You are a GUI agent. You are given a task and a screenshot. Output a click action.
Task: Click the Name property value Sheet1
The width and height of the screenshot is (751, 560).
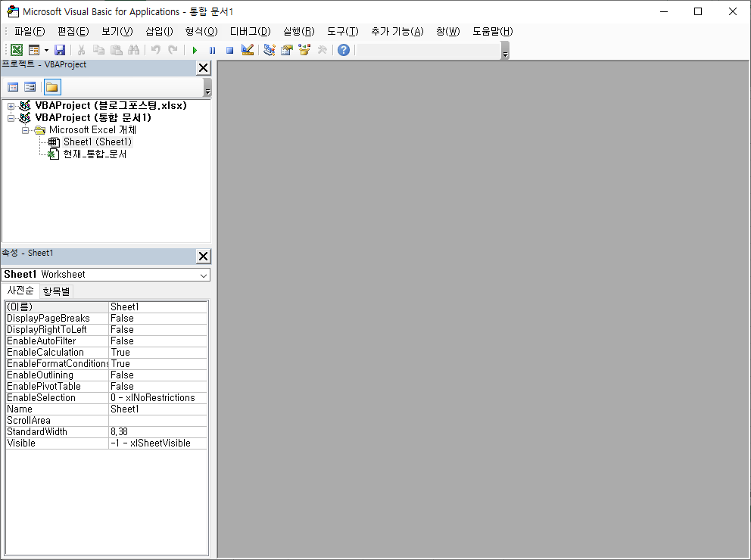click(158, 409)
